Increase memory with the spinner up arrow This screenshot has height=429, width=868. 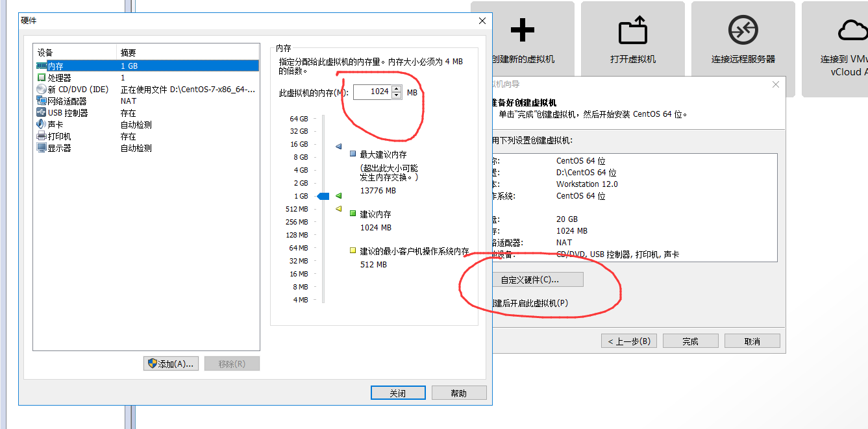397,89
